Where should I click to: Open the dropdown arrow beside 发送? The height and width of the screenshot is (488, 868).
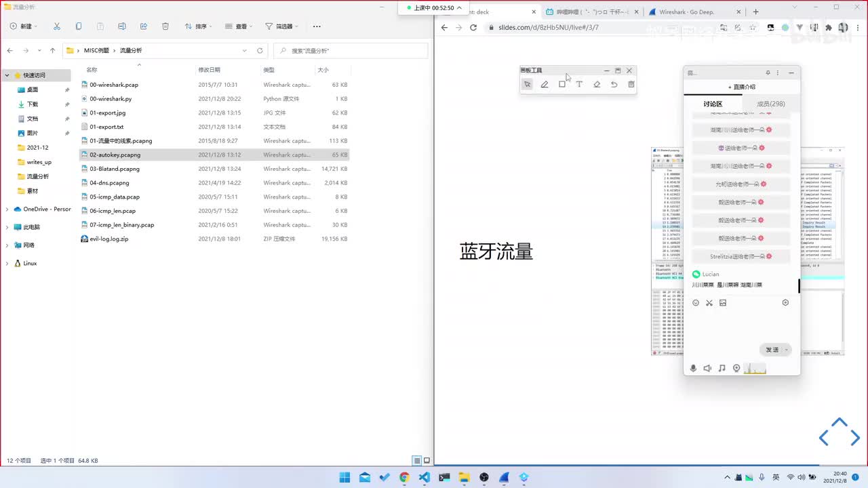pos(787,350)
